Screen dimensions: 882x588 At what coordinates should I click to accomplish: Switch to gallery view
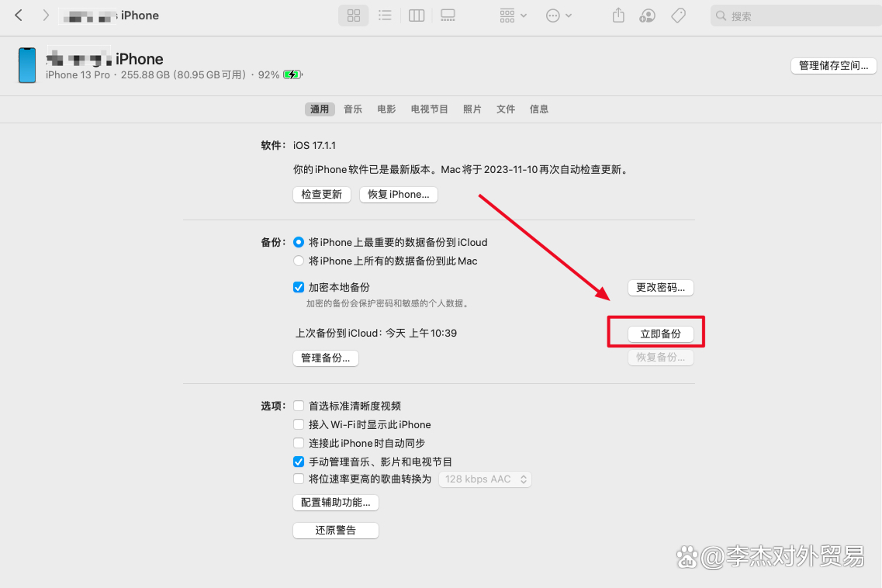click(x=448, y=16)
